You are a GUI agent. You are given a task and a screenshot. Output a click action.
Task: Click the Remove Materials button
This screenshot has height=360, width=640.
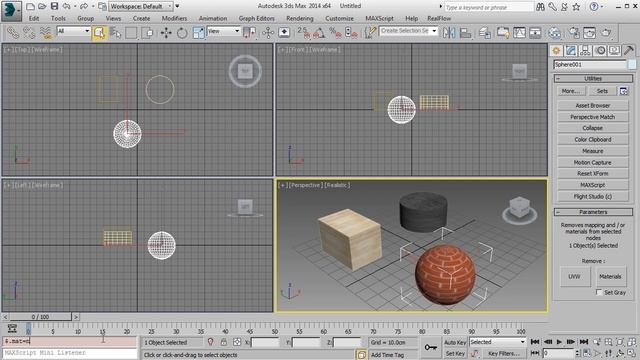[x=610, y=276]
